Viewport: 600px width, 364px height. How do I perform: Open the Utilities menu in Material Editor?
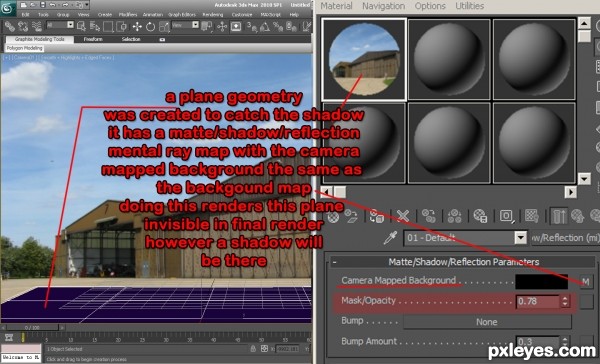point(470,6)
